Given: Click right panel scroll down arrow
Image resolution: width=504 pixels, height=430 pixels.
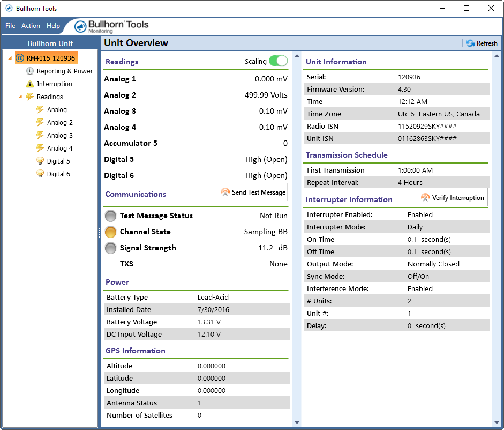Looking at the screenshot, I should [x=497, y=423].
